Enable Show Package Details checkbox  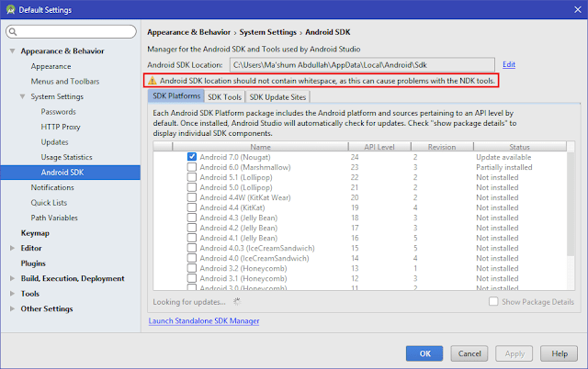point(493,302)
